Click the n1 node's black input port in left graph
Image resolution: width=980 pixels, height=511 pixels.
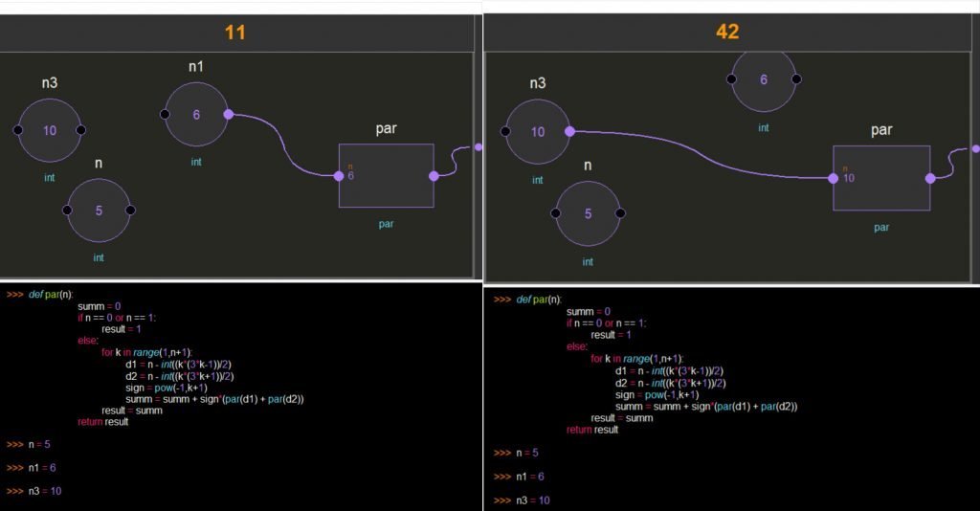coord(165,115)
